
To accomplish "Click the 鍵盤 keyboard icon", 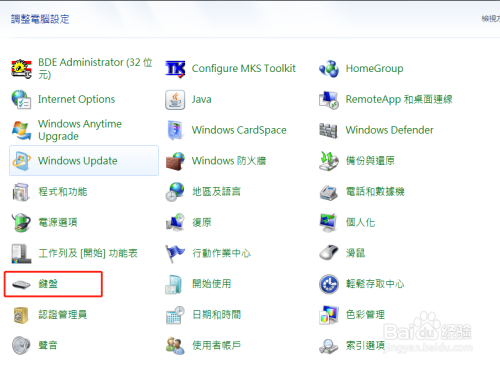I will point(21,284).
